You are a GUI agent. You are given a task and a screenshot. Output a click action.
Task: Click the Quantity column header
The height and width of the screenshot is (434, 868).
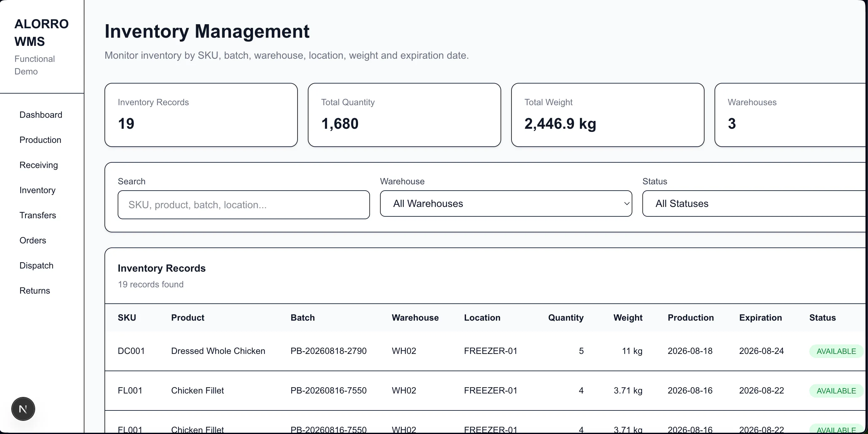(x=566, y=318)
